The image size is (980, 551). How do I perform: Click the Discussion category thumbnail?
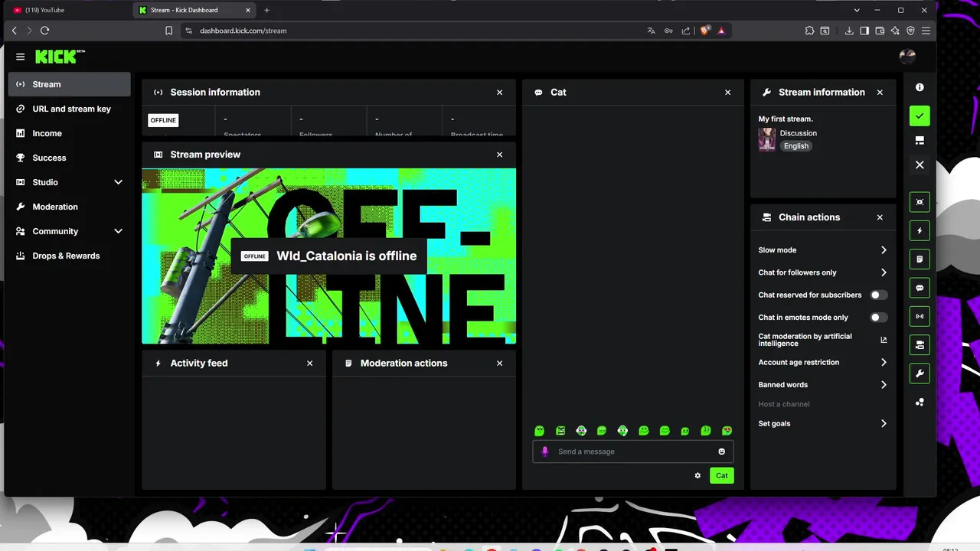click(766, 139)
